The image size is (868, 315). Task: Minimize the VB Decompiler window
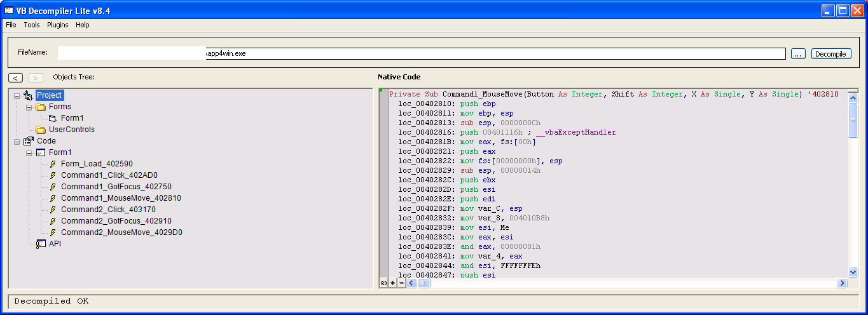click(828, 10)
